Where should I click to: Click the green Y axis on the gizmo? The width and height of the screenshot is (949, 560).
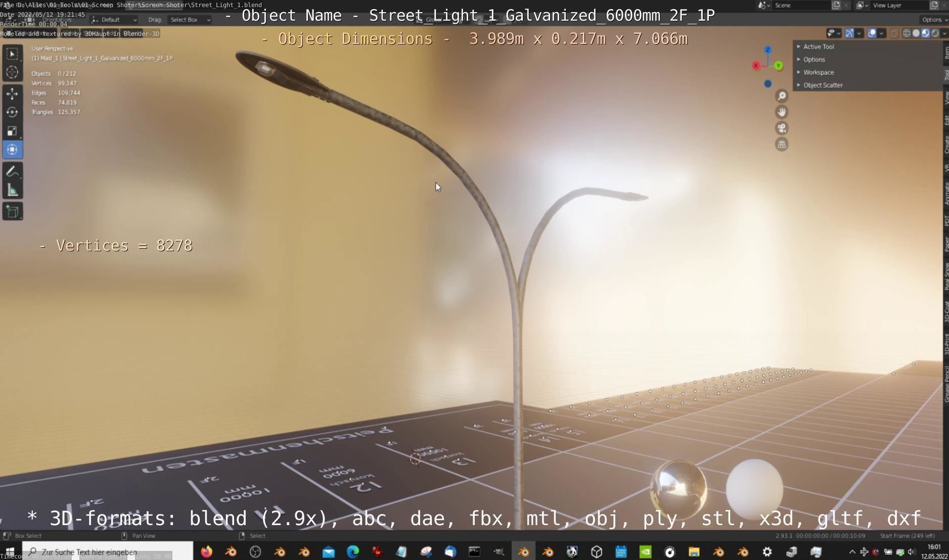pos(779,66)
